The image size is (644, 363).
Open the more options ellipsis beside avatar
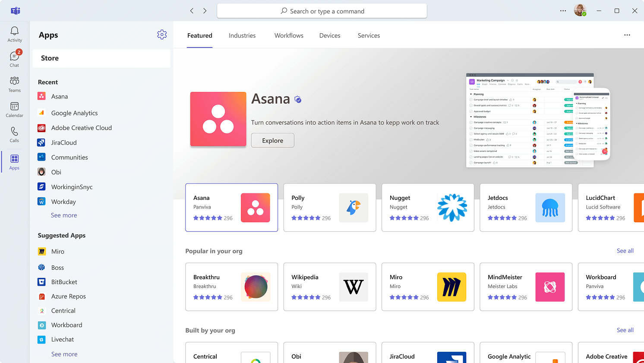coord(563,11)
